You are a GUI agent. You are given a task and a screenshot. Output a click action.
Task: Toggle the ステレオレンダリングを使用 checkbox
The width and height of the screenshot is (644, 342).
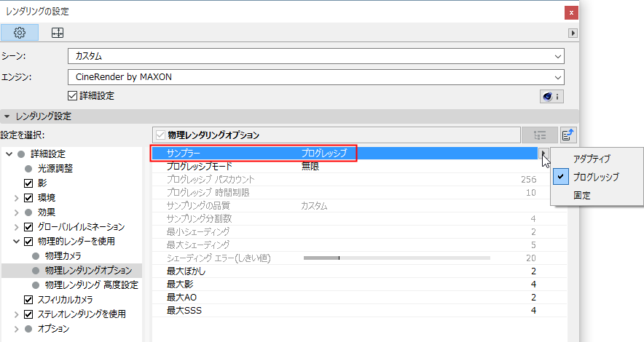click(x=28, y=314)
